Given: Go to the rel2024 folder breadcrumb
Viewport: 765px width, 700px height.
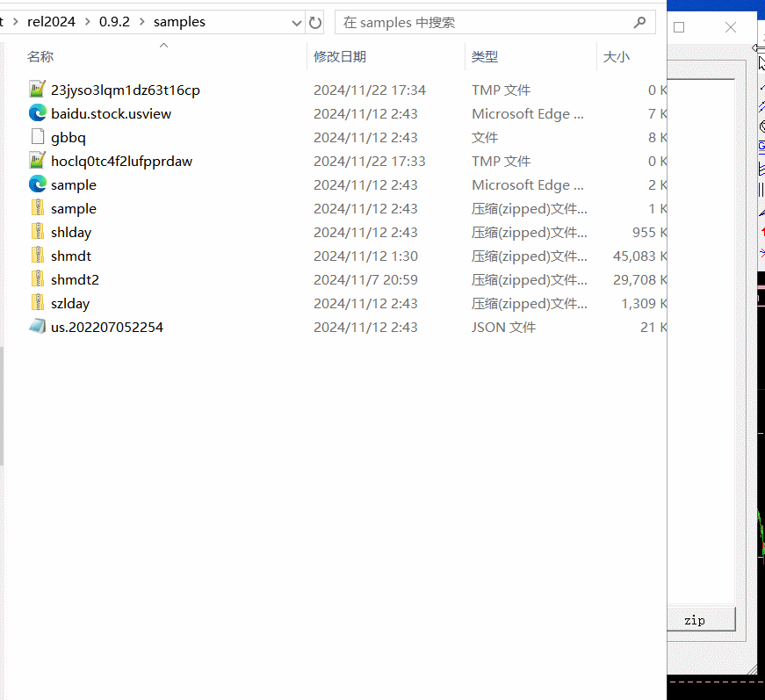Looking at the screenshot, I should 51,22.
